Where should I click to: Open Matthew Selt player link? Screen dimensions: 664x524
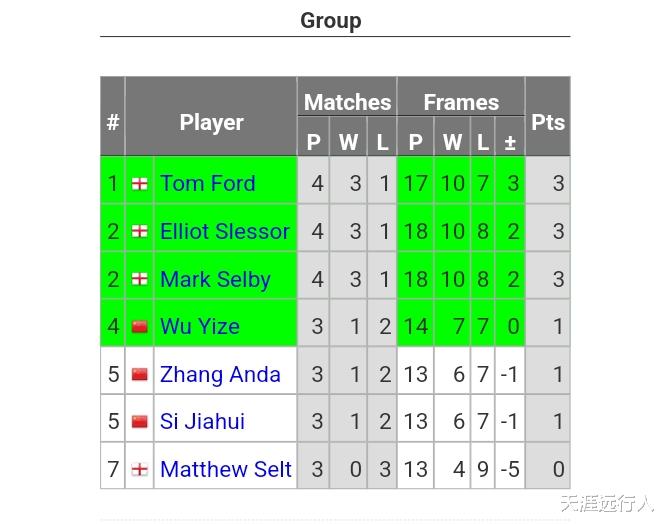(226, 469)
